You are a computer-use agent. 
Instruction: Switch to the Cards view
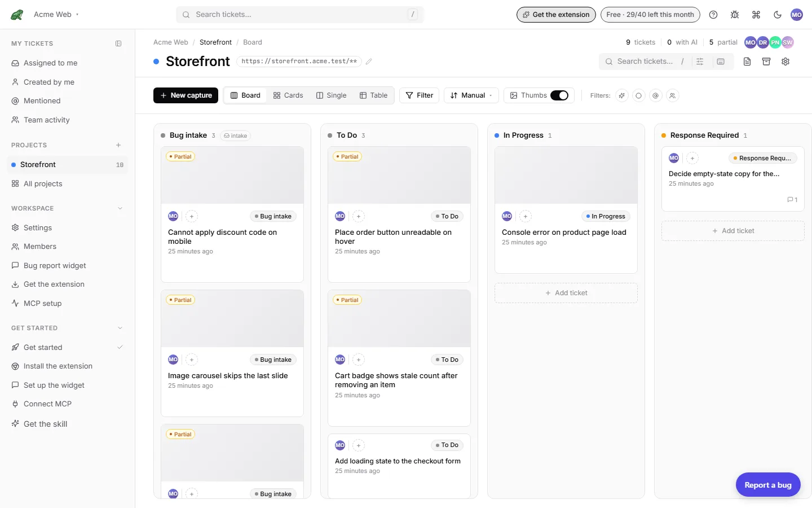(288, 95)
